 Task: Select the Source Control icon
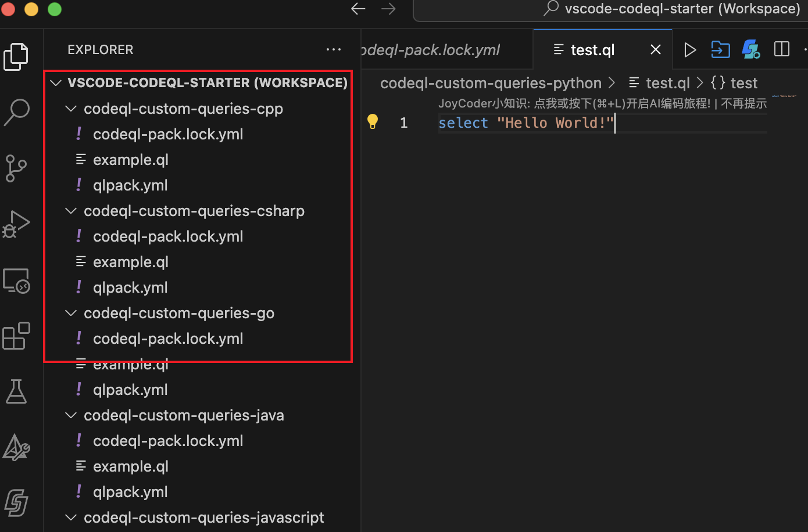17,168
